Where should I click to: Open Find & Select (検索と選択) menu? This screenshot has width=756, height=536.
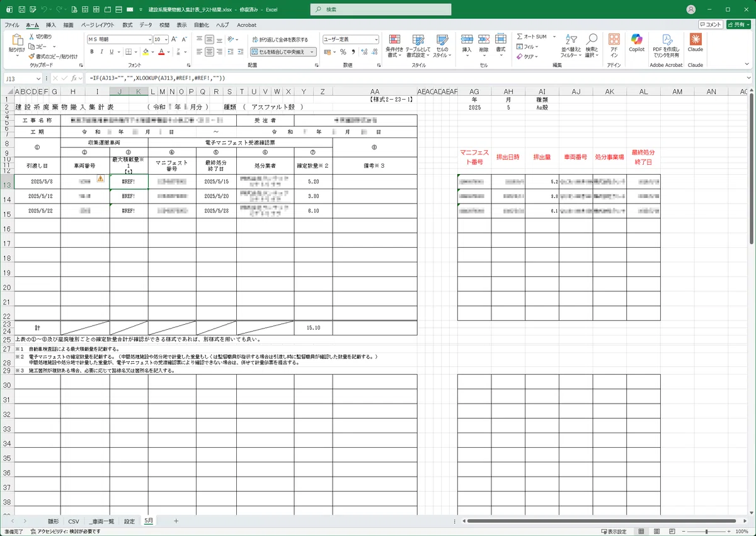[x=591, y=45]
